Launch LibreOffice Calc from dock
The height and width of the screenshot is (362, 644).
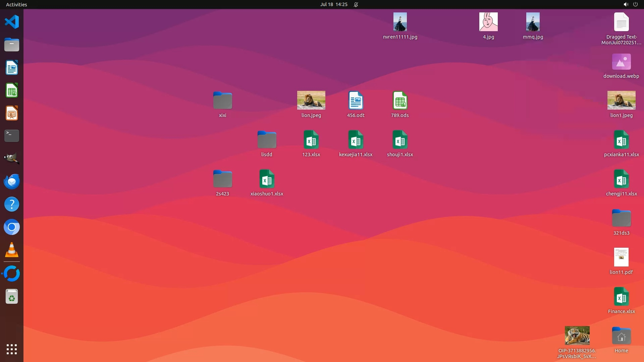point(12,90)
